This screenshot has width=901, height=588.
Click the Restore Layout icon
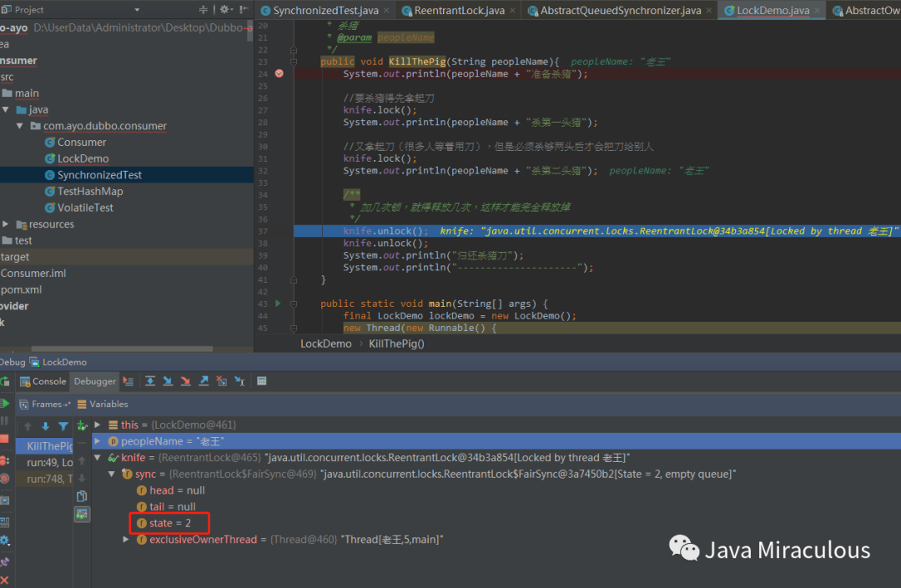[5, 522]
